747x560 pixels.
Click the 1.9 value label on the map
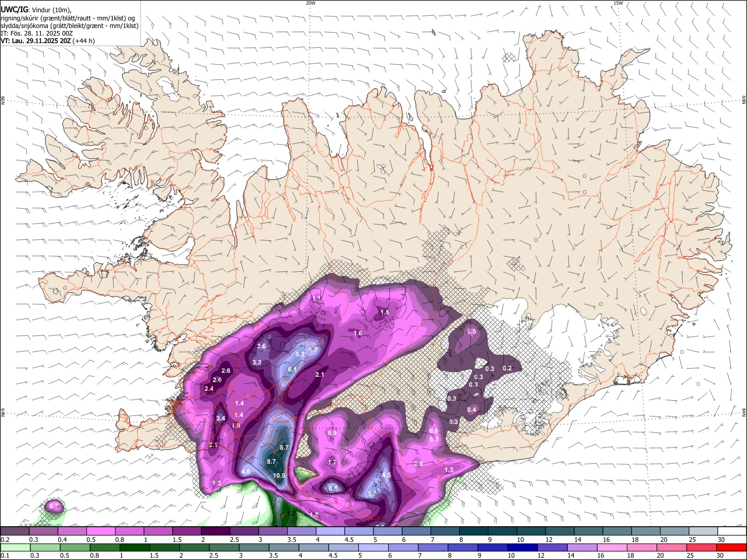(236, 425)
